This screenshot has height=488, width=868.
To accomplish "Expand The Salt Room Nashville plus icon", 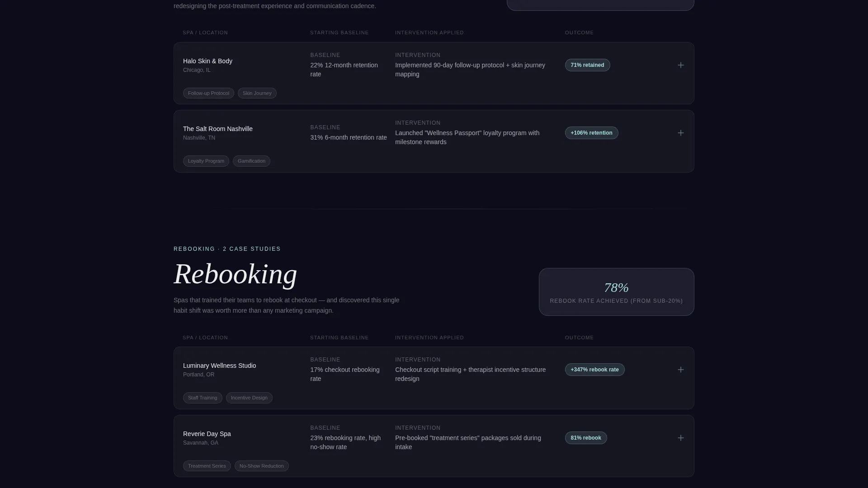I will (x=681, y=133).
